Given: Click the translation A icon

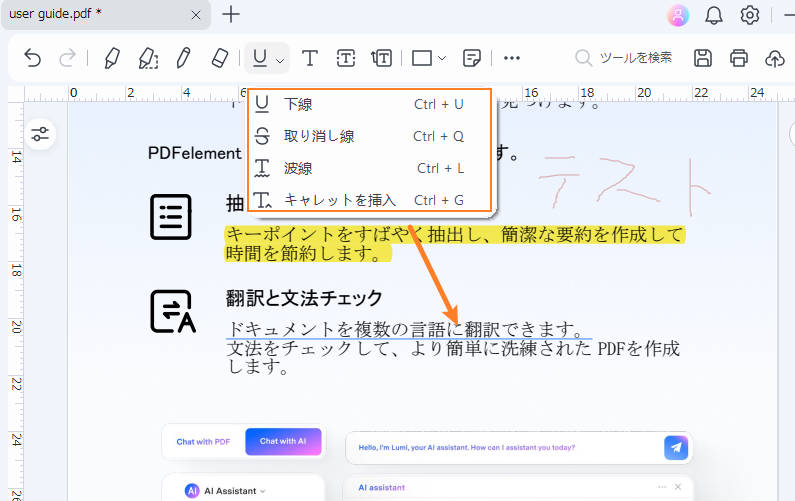Looking at the screenshot, I should click(x=173, y=312).
